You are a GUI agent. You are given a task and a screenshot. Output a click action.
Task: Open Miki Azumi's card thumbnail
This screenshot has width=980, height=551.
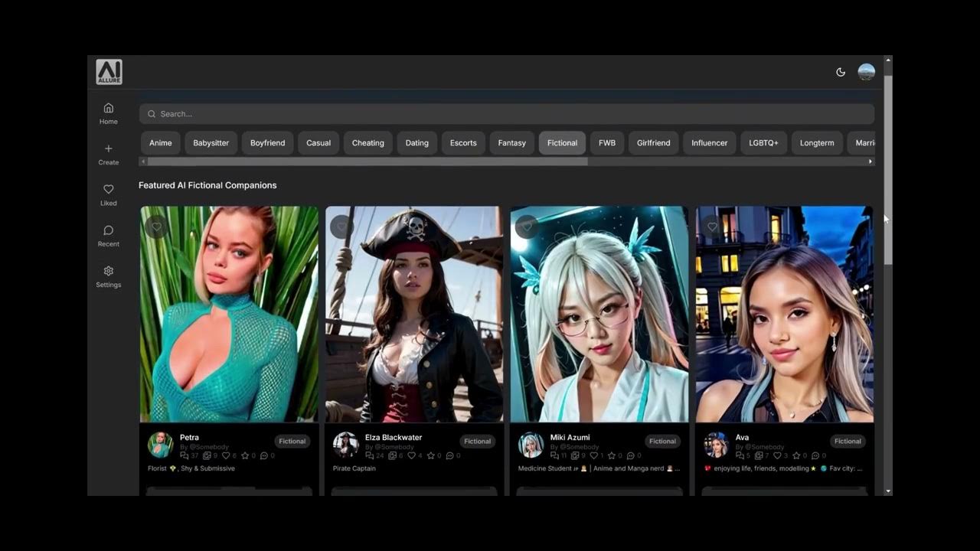click(598, 314)
